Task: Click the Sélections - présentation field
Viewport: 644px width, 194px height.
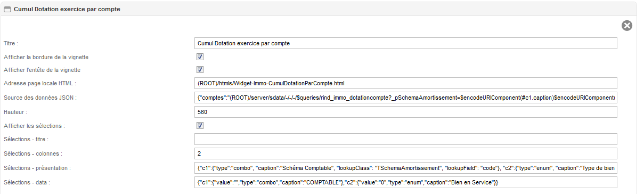Action: 406,168
